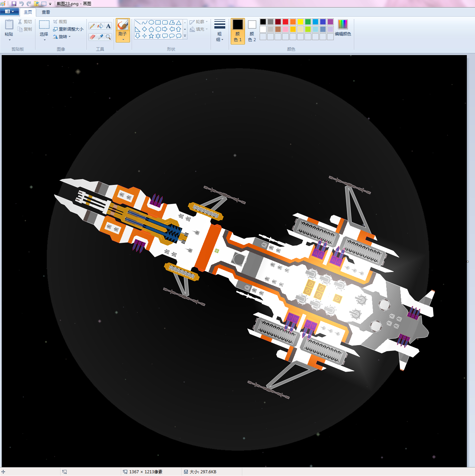The height and width of the screenshot is (476, 475).
Task: Choose the Right arrow shape
Action: (165, 29)
